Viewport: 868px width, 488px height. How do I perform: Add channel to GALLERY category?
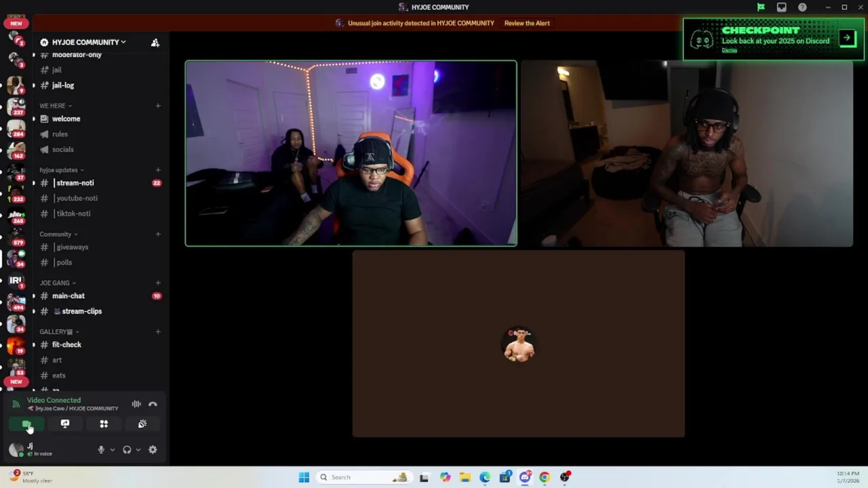[158, 332]
